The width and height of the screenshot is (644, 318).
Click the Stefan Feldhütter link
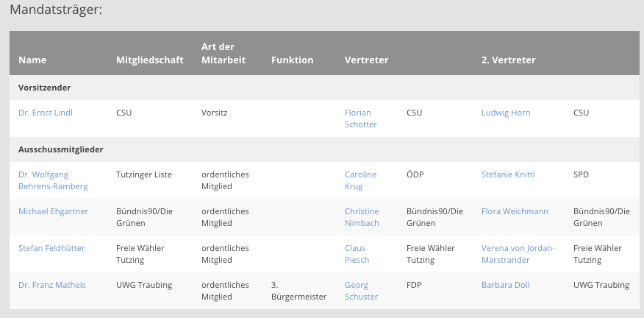click(x=51, y=248)
